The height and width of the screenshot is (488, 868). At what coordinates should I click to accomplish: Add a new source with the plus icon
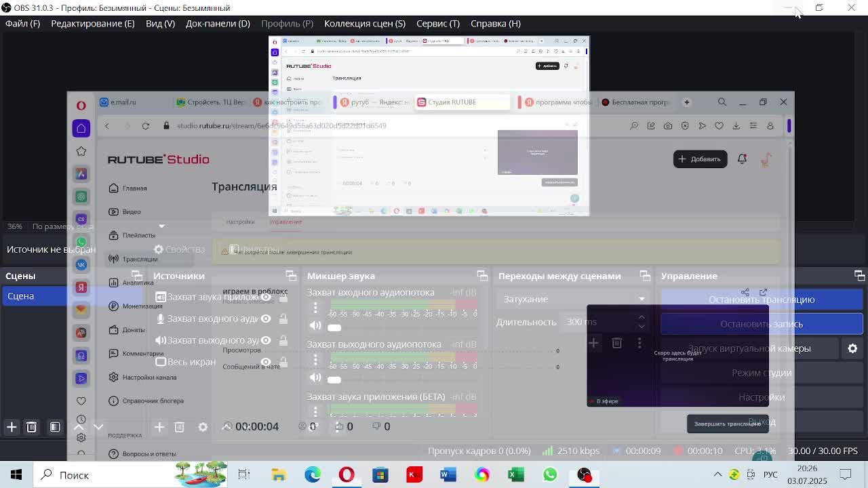(159, 427)
